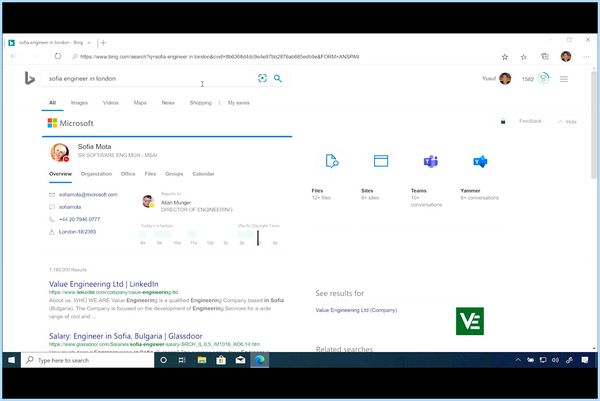Screen dimensions: 600x401
Task: Open Mail app from taskbar
Action: point(240,360)
